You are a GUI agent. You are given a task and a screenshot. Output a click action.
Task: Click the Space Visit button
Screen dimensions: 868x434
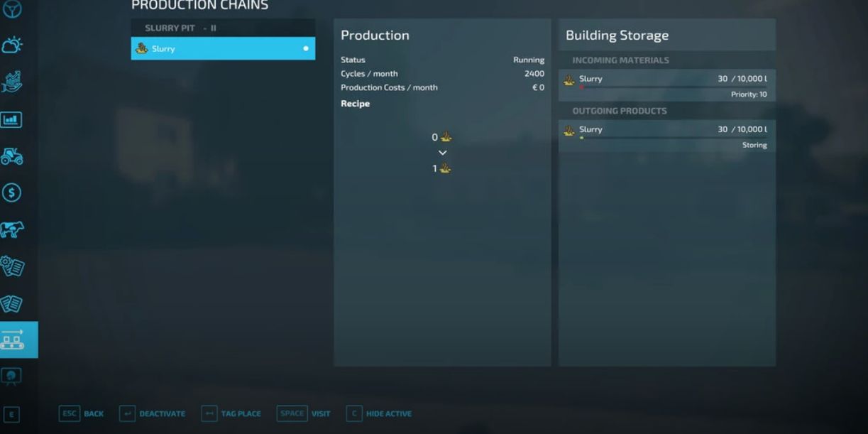304,413
